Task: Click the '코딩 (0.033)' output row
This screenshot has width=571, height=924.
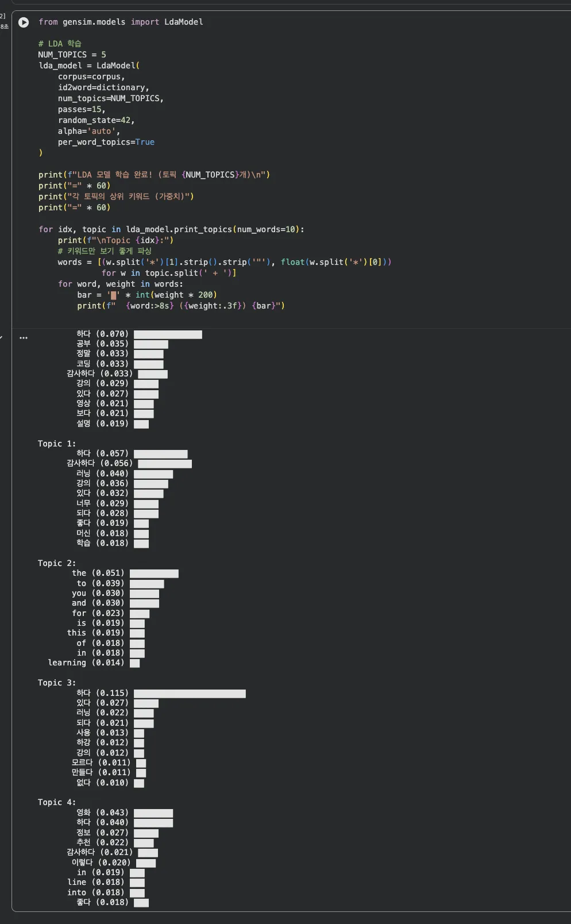Action: pos(102,364)
